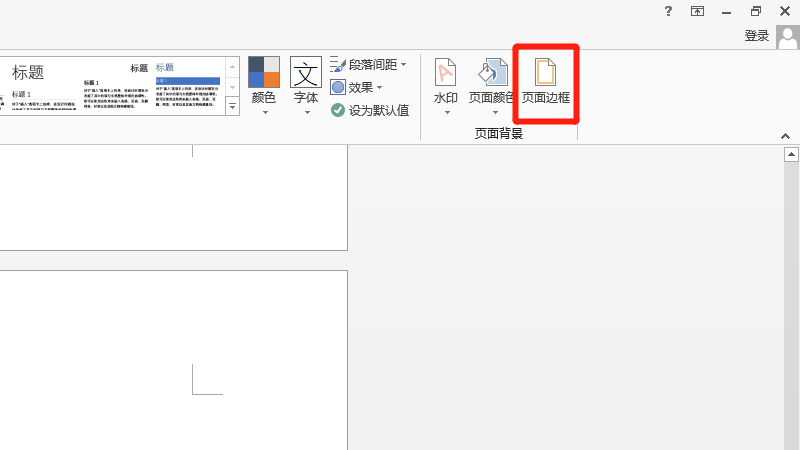Click the Page Color (页面颜色) icon
Image resolution: width=800 pixels, height=450 pixels.
click(x=493, y=74)
